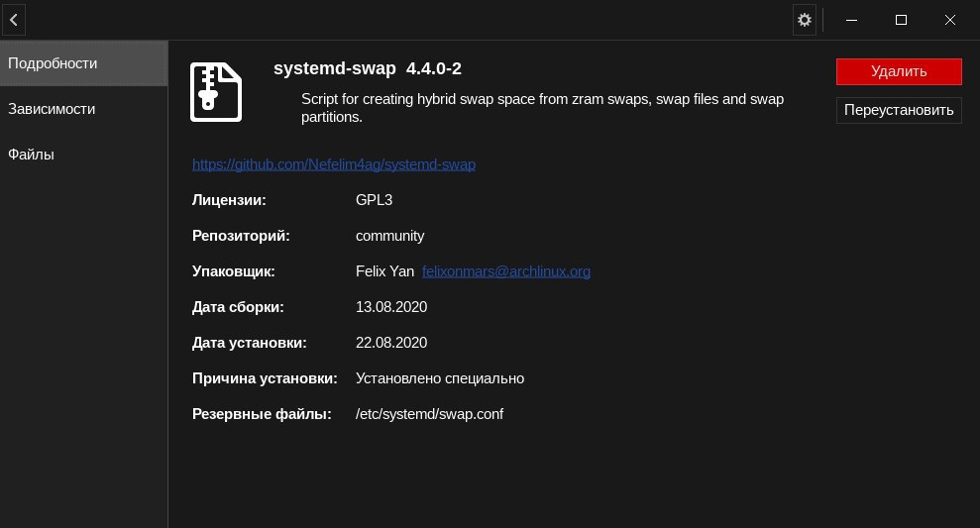This screenshot has width=980, height=528.
Task: Open the github.com systemd-swap link
Action: tap(334, 164)
